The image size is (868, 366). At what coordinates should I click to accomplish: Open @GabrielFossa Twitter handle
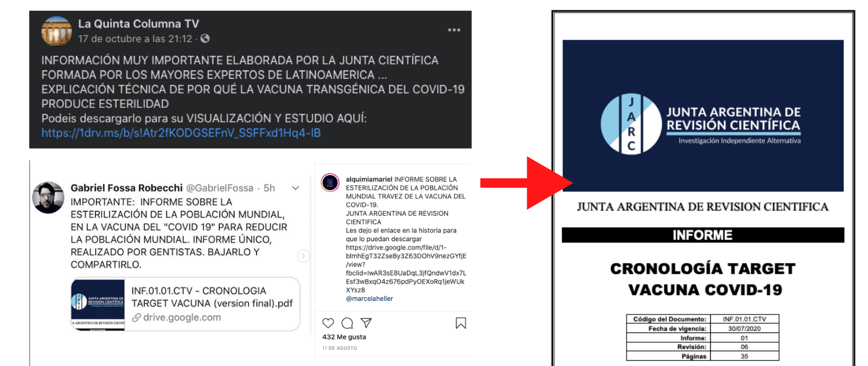pos(220,188)
